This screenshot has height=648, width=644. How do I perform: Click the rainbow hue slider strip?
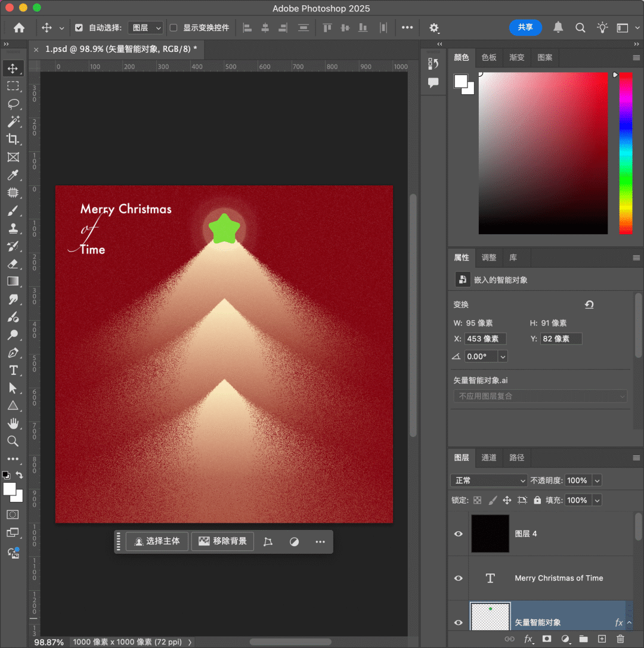coord(626,153)
